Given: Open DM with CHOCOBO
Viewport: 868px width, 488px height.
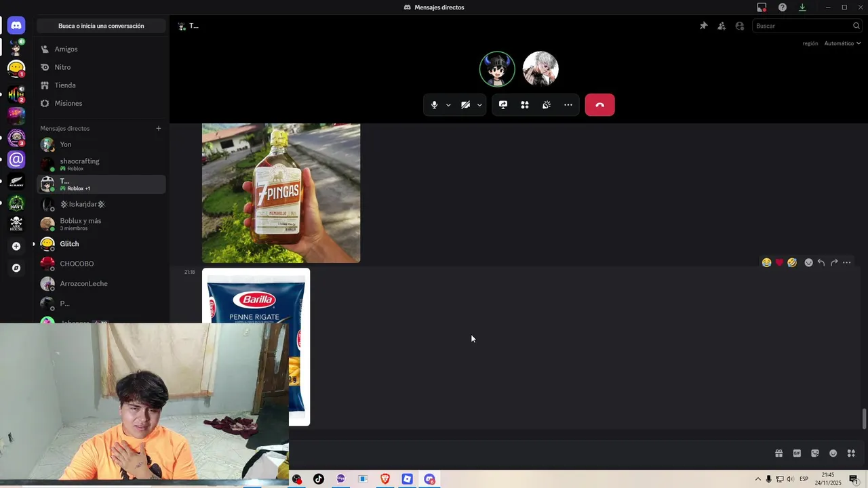Looking at the screenshot, I should 101,264.
